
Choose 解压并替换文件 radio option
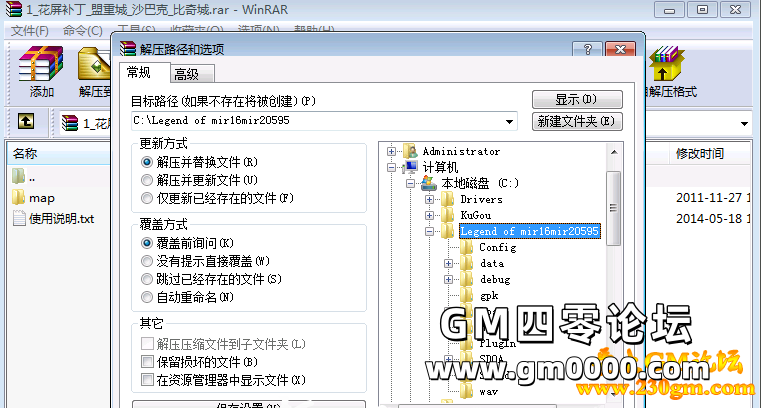(x=147, y=162)
